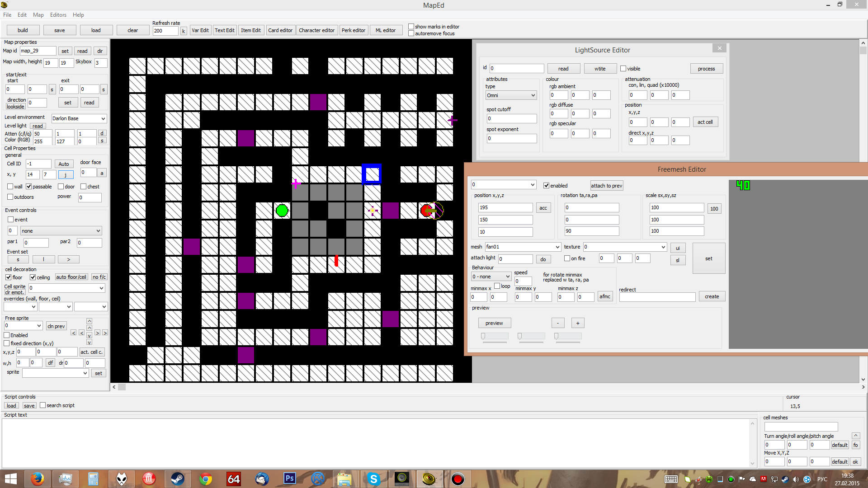Open the Map menu

pos(38,15)
